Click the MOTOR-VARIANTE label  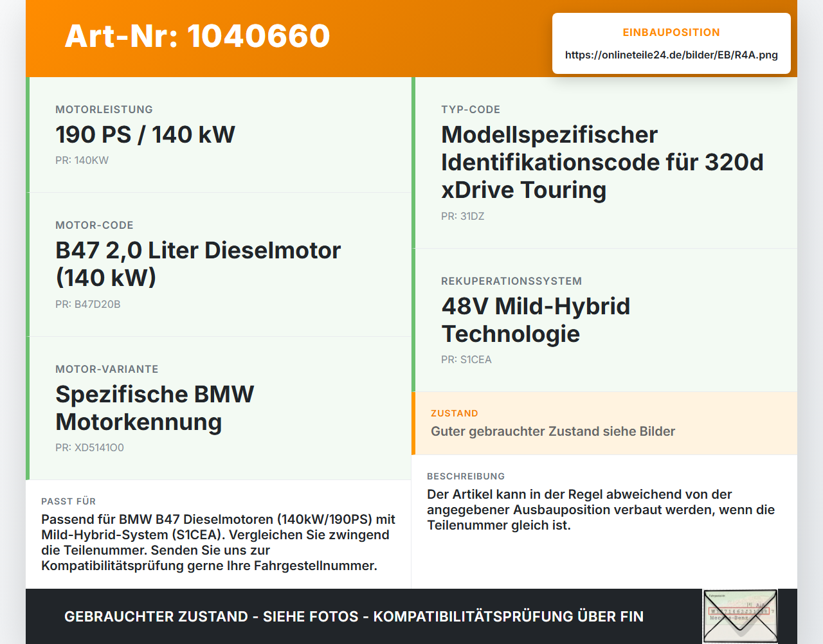107,369
